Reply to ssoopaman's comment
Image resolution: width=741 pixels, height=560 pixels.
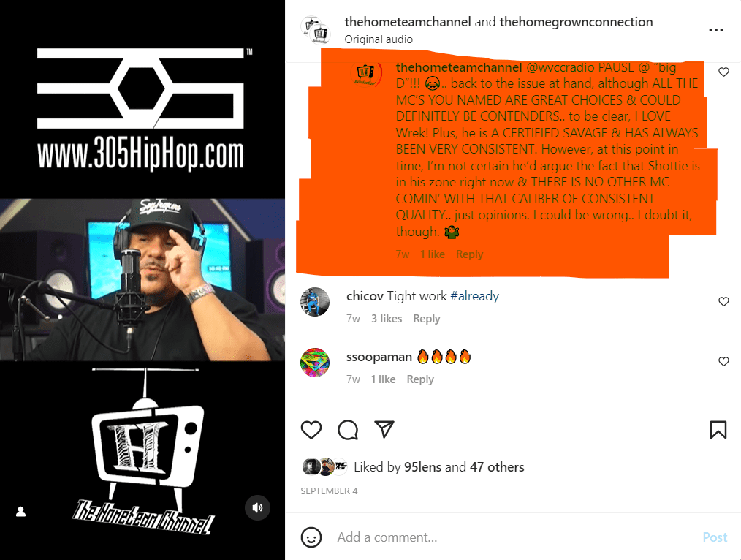coord(420,379)
